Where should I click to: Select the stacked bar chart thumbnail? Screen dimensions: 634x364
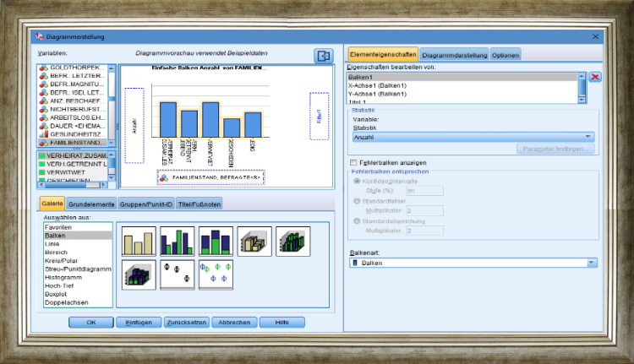tap(216, 242)
